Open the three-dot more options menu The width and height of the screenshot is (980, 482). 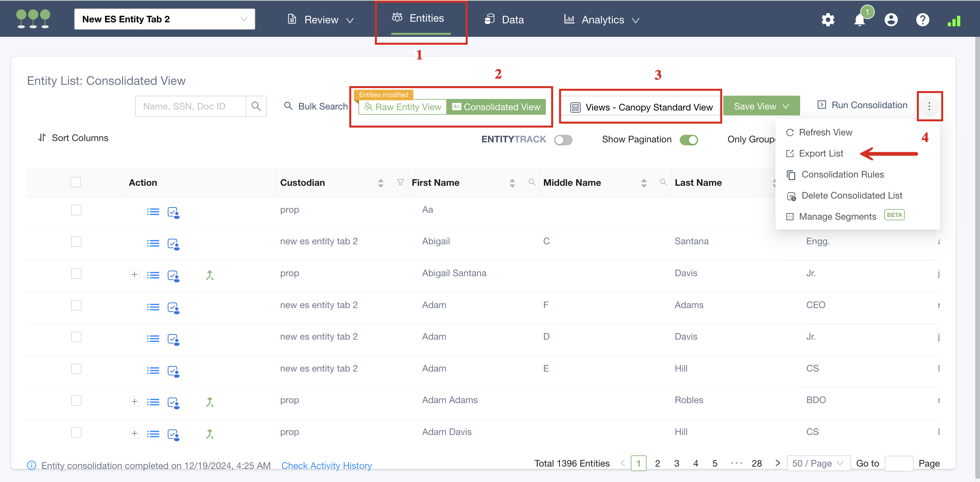click(x=929, y=106)
